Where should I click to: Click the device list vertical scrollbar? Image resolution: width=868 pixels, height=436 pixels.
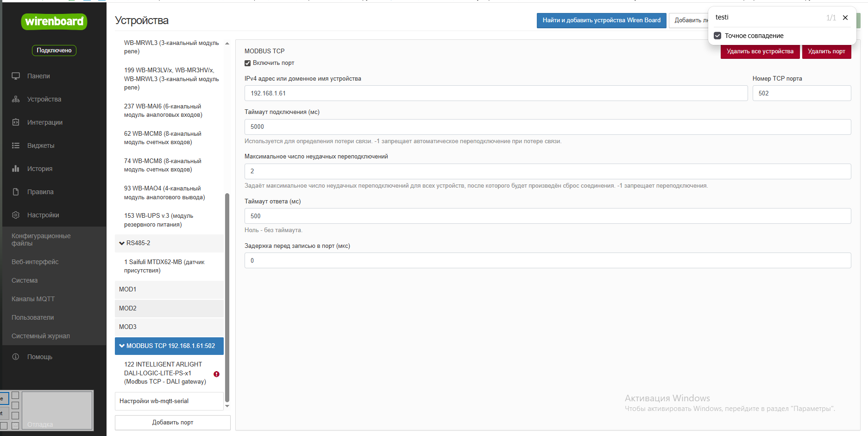[227, 297]
